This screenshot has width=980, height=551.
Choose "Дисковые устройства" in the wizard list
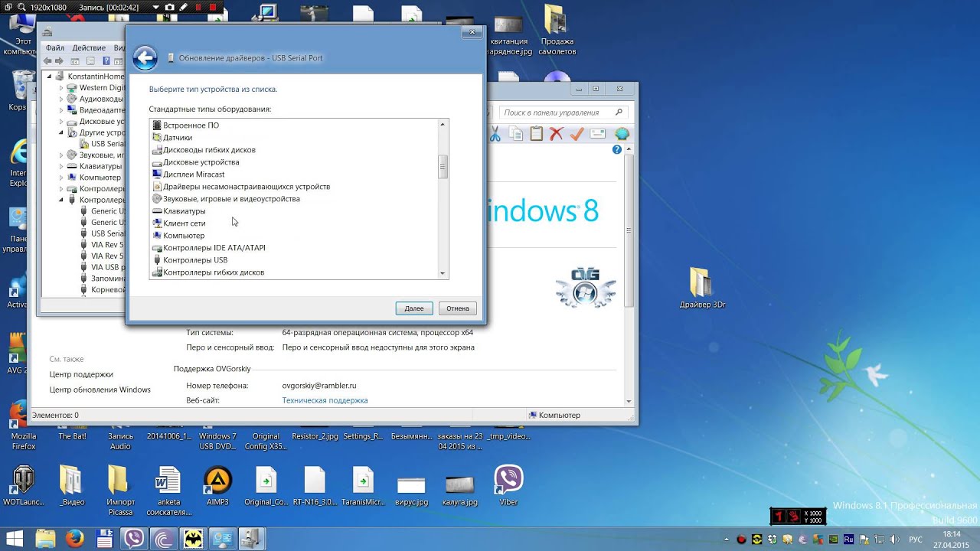(x=201, y=162)
